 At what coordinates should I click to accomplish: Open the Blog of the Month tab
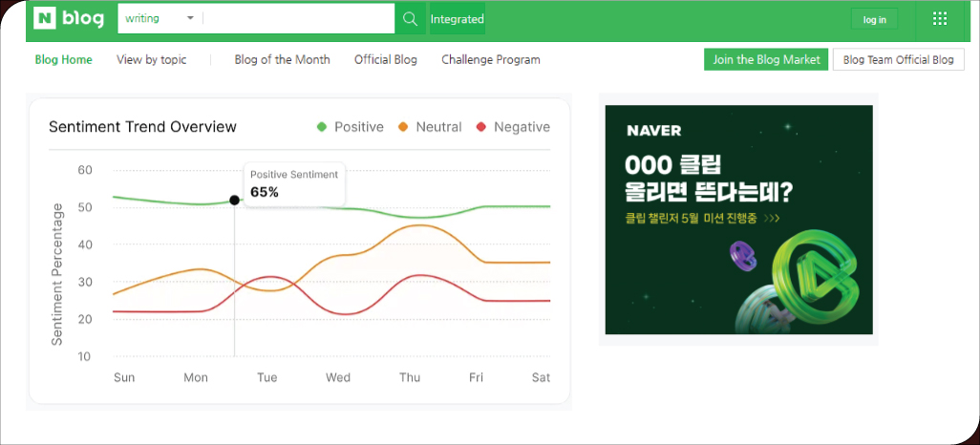tap(282, 59)
